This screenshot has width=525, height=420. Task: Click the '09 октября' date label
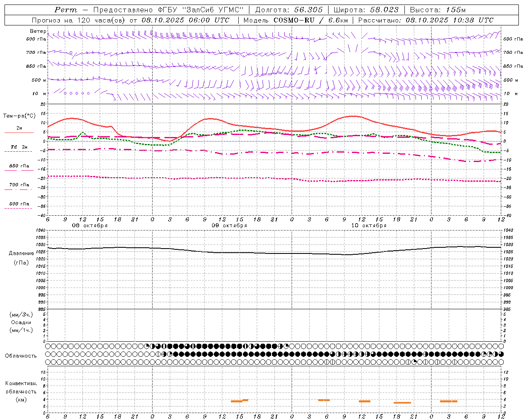(x=229, y=226)
